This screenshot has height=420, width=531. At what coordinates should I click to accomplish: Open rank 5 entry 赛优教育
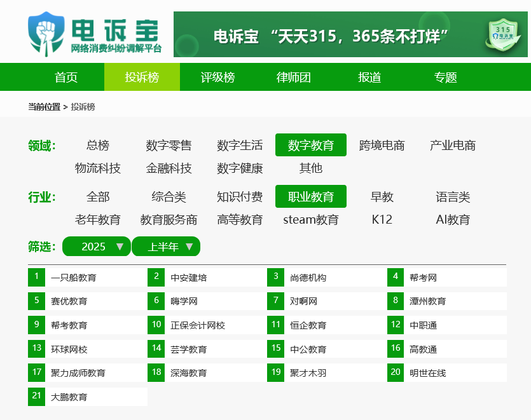[88, 301]
